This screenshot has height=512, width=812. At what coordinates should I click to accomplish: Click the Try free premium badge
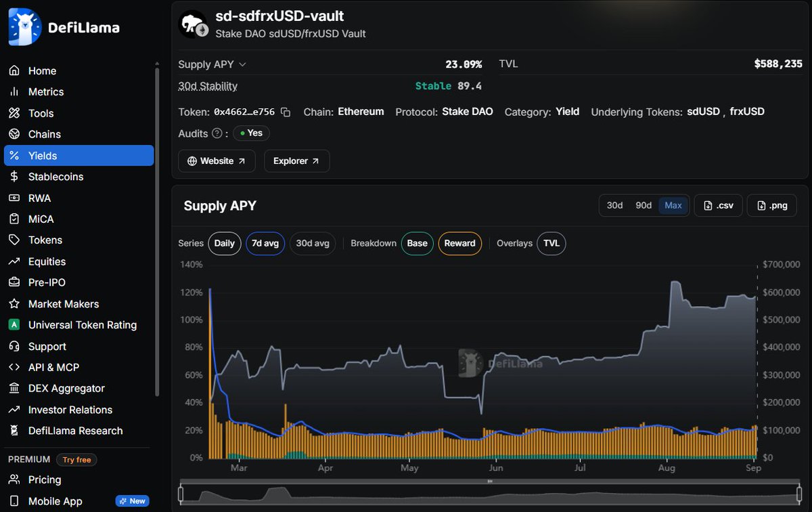coord(76,460)
